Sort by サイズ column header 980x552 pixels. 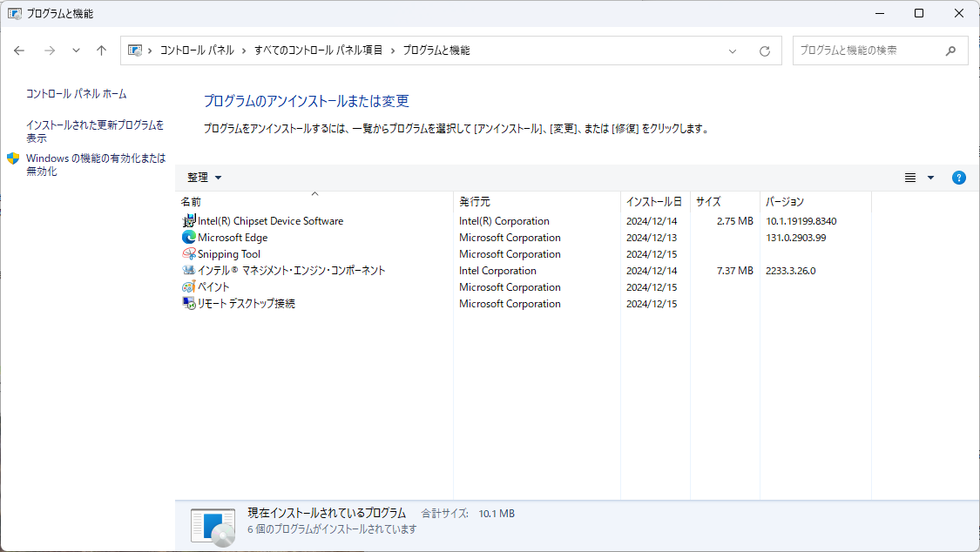point(725,202)
